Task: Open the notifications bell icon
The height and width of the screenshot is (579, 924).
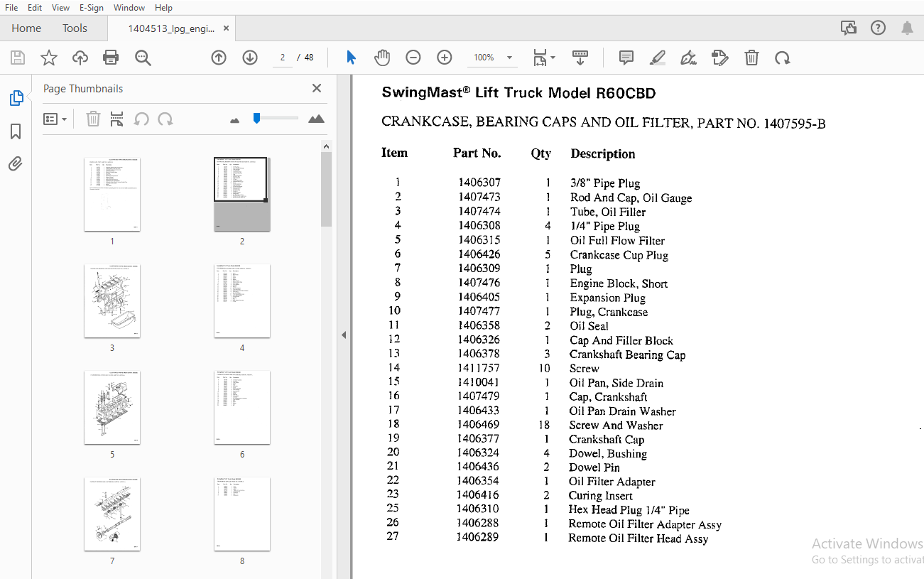Action: 907,28
